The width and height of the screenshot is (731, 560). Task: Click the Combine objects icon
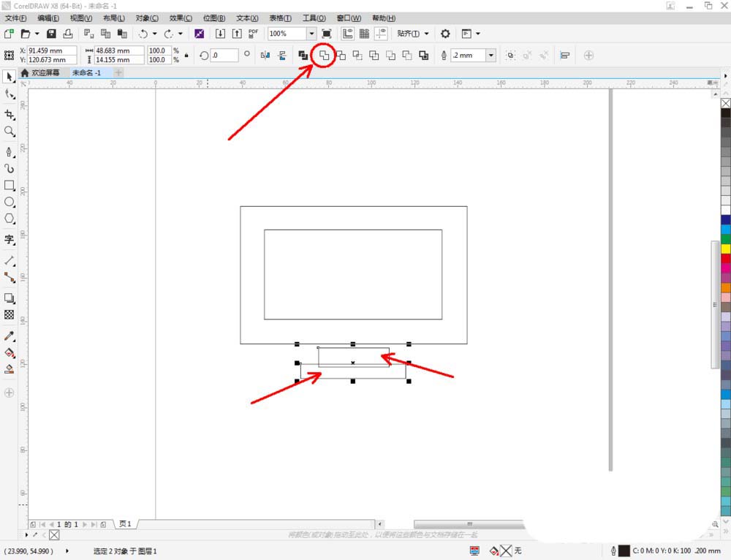[x=303, y=56]
